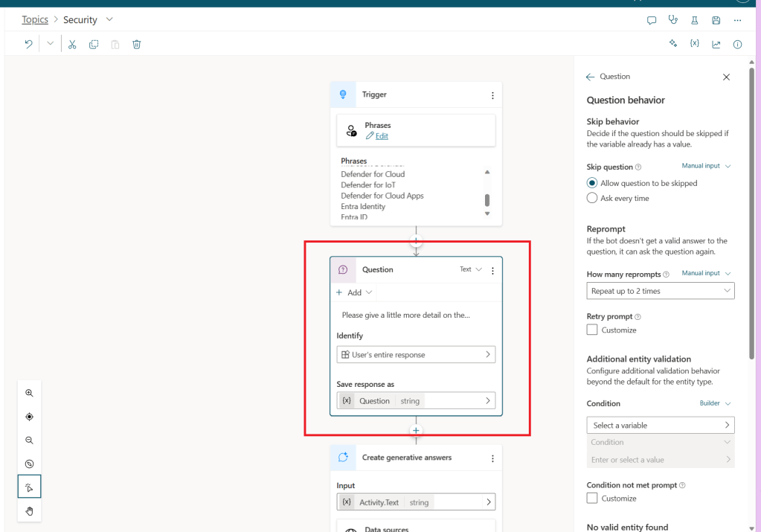This screenshot has width=761, height=532.
Task: Open the Security topic name dropdown
Action: coord(110,19)
